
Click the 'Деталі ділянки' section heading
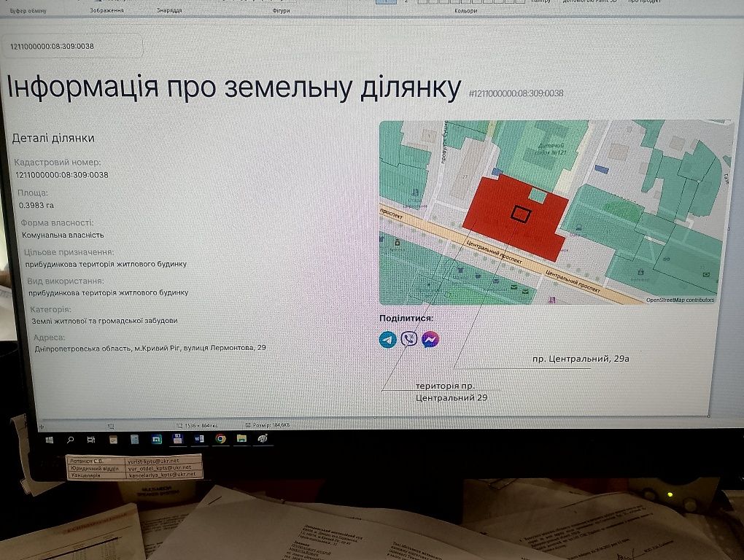[x=53, y=138]
